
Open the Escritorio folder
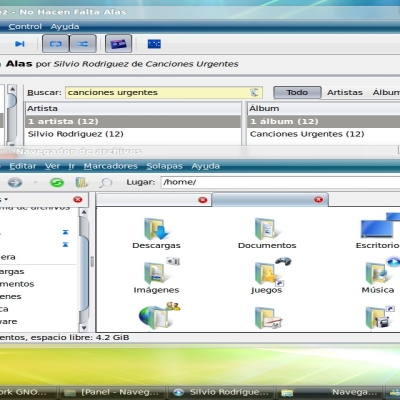378,232
